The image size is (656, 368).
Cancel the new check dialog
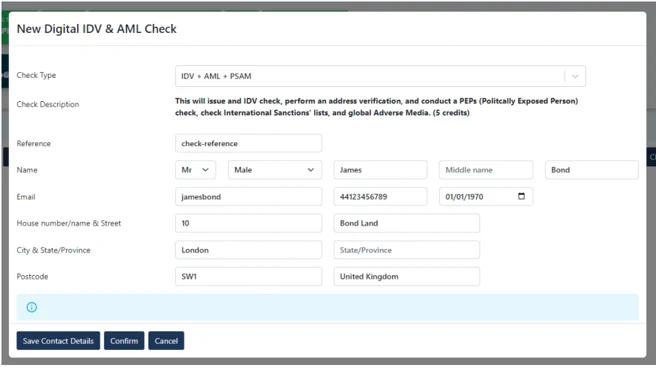pos(166,341)
